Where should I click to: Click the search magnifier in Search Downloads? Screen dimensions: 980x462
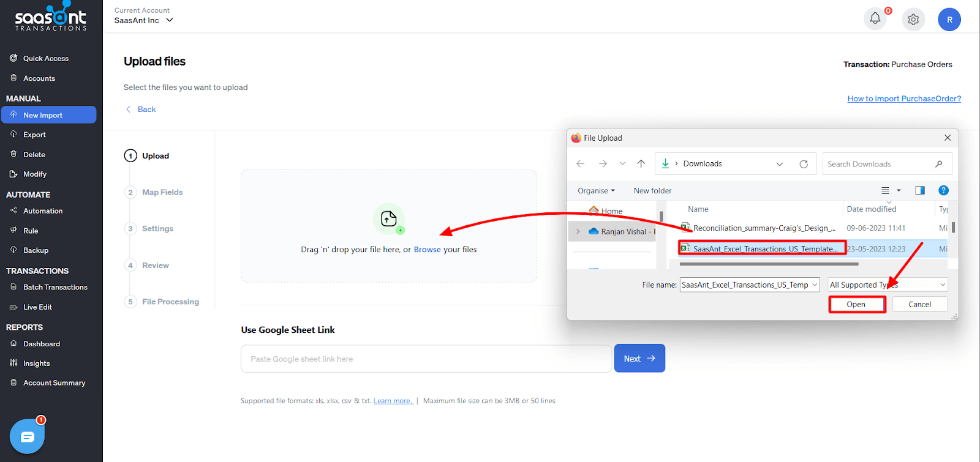point(938,164)
